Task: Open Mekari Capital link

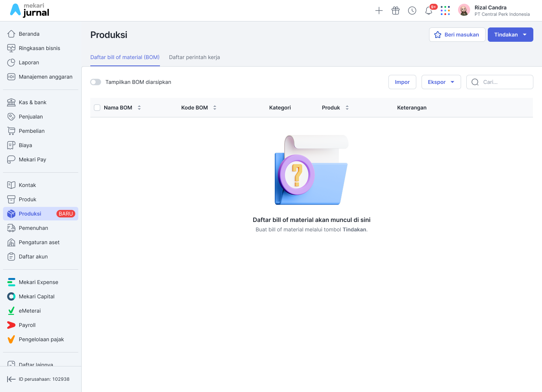Action: pos(41,296)
